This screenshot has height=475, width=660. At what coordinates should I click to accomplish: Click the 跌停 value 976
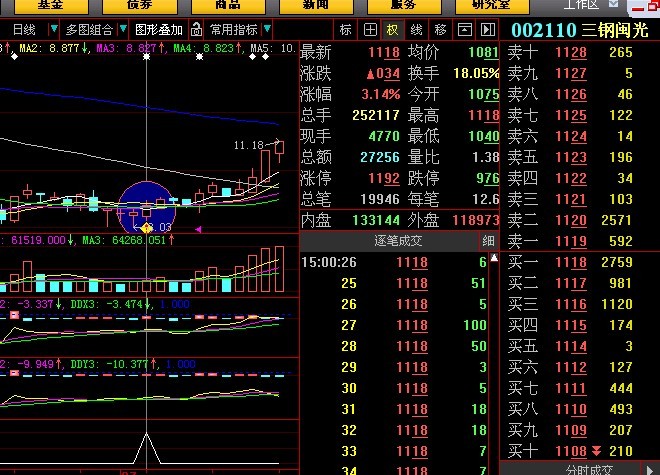[487, 178]
